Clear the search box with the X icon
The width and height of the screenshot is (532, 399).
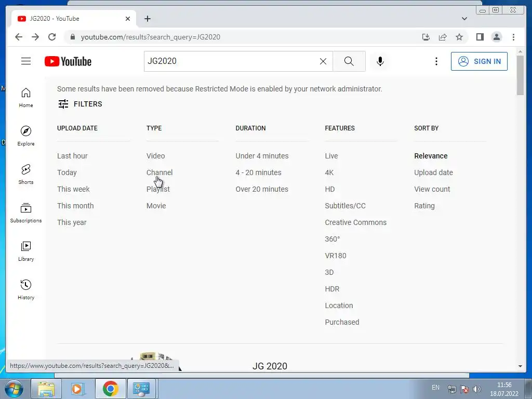point(323,61)
